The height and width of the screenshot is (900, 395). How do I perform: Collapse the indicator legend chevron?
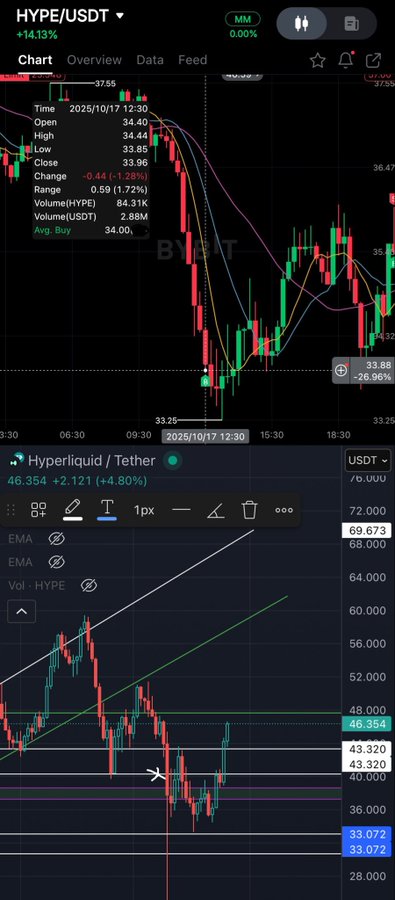point(21,611)
